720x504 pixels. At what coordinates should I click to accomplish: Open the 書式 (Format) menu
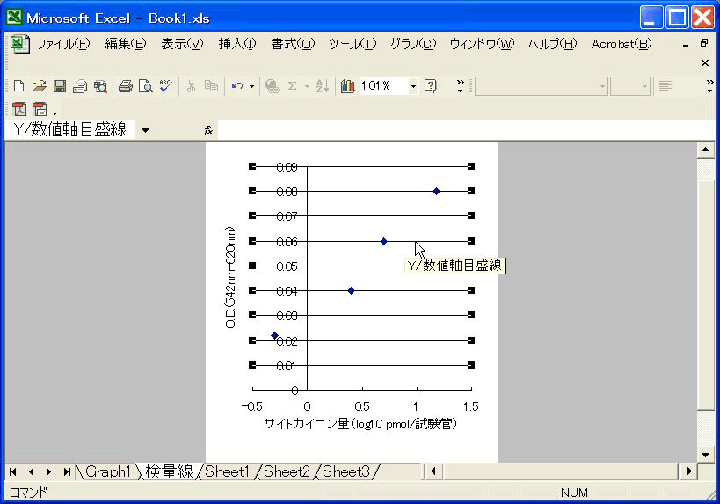pyautogui.click(x=292, y=44)
